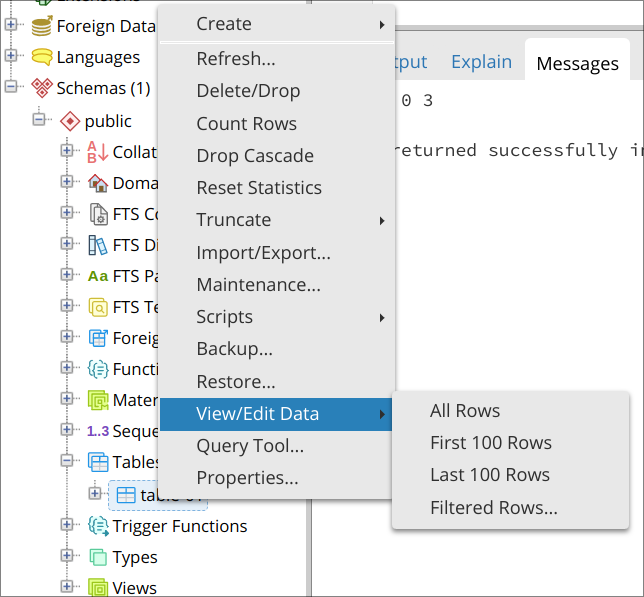The width and height of the screenshot is (644, 597).
Task: Click the Tables grid icon
Action: [x=98, y=462]
